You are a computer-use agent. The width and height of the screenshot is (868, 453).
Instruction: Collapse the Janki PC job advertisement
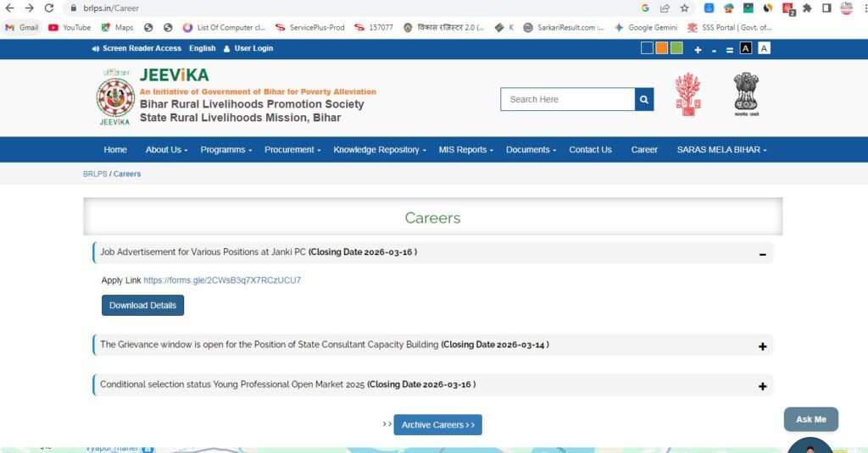click(762, 253)
